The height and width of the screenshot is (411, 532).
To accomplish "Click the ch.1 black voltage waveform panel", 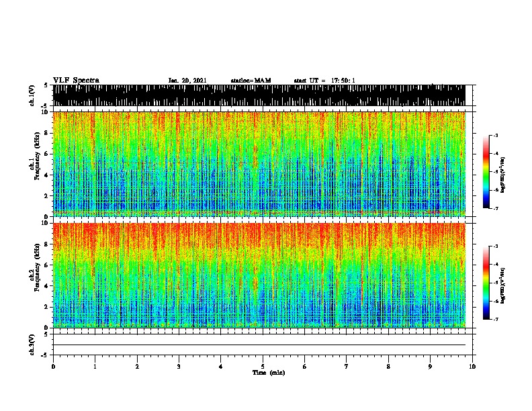I will [259, 95].
